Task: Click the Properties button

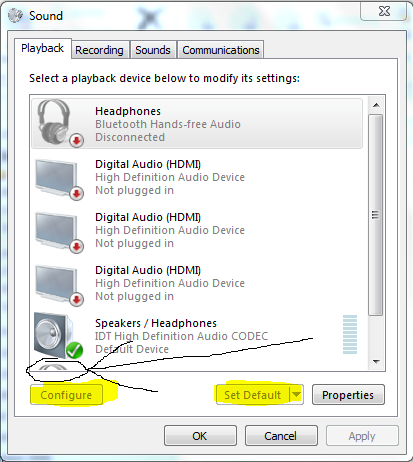Action: click(348, 395)
